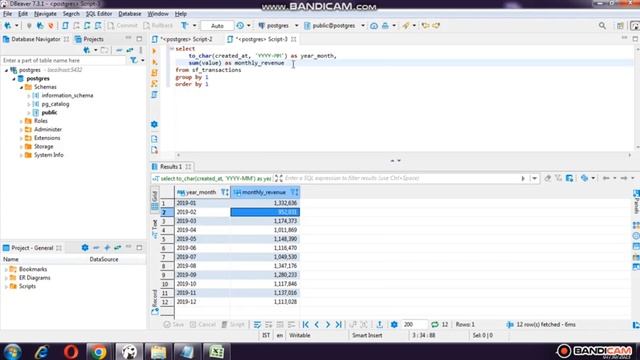
Task: Select the 1,332,636 revenue cell
Action: click(265, 203)
